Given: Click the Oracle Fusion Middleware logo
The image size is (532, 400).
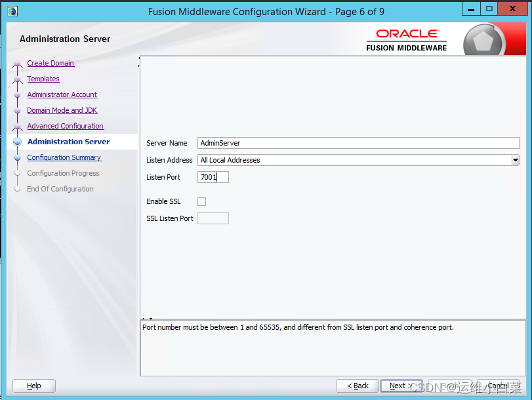Looking at the screenshot, I should pyautogui.click(x=407, y=40).
